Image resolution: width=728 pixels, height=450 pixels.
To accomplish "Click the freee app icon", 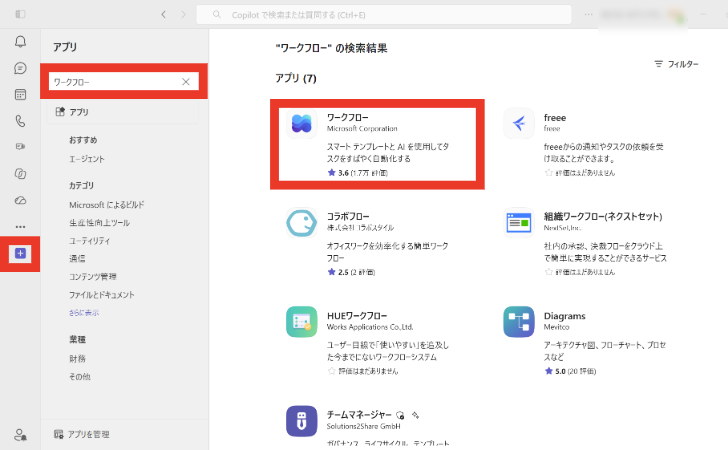I will pyautogui.click(x=519, y=124).
